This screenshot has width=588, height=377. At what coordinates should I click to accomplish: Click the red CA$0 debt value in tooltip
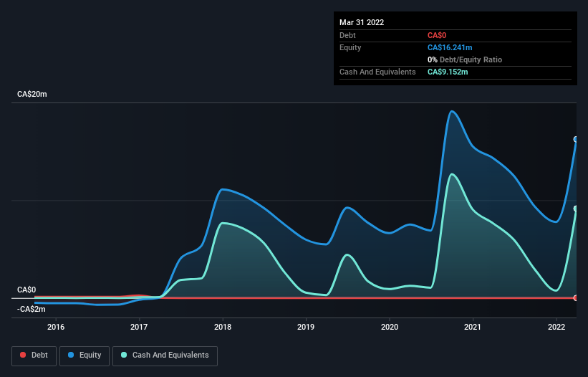pos(437,35)
